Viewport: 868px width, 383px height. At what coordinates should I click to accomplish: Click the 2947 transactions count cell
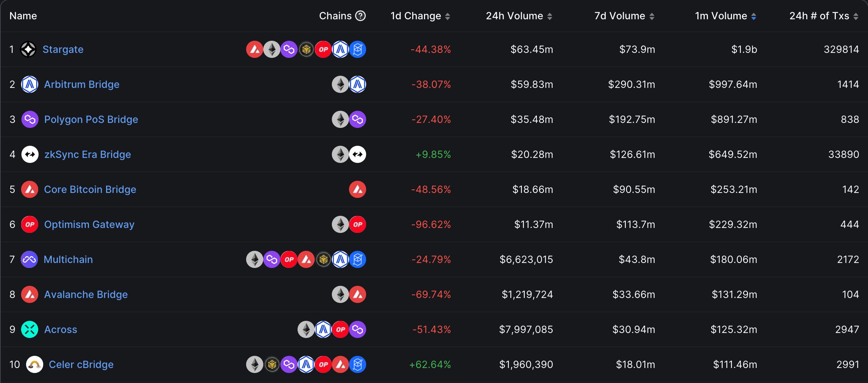847,329
